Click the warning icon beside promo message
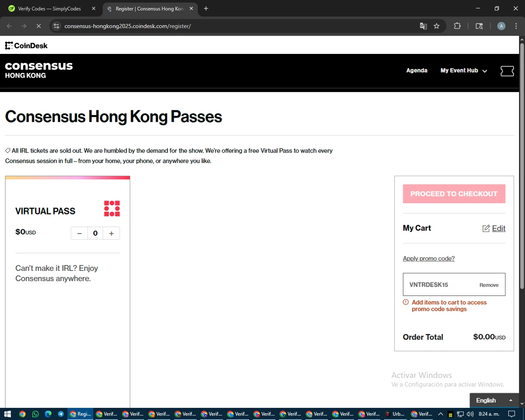Screen dimensions: 525x420 coord(406,302)
